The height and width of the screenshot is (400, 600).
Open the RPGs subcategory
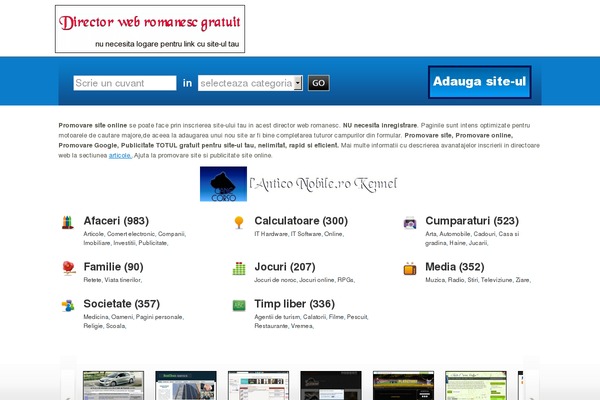(x=346, y=280)
